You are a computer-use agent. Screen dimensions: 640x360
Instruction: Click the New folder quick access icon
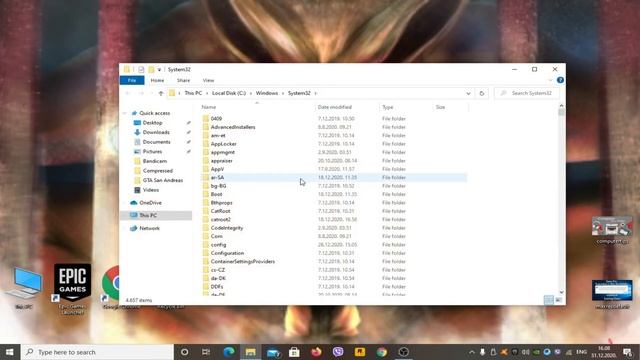pos(151,69)
